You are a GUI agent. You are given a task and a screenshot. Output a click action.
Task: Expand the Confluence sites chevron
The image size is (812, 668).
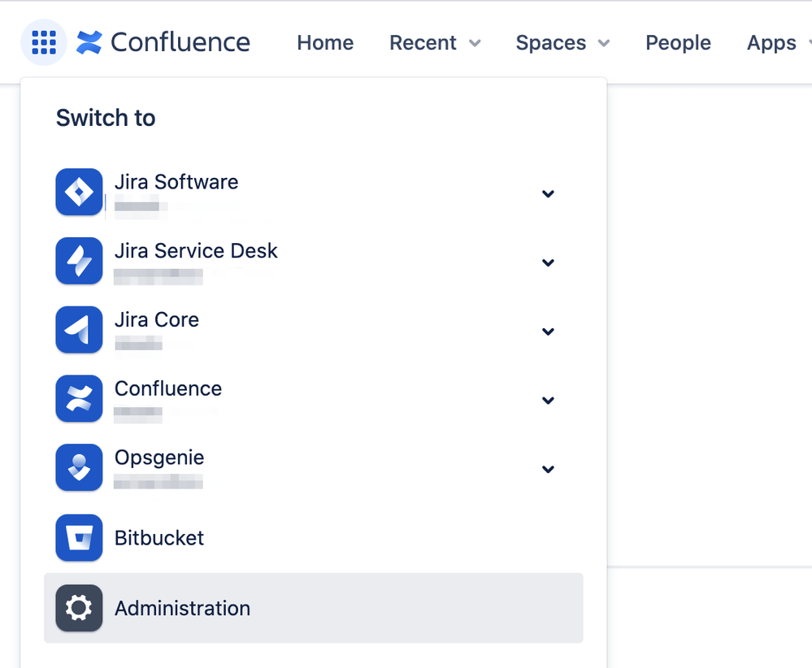(x=548, y=400)
